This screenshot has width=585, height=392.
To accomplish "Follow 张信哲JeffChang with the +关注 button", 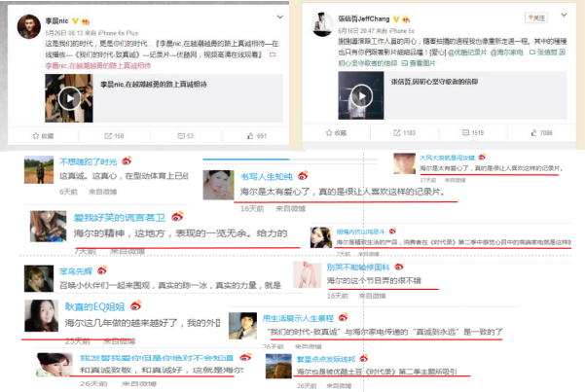I will tap(536, 18).
